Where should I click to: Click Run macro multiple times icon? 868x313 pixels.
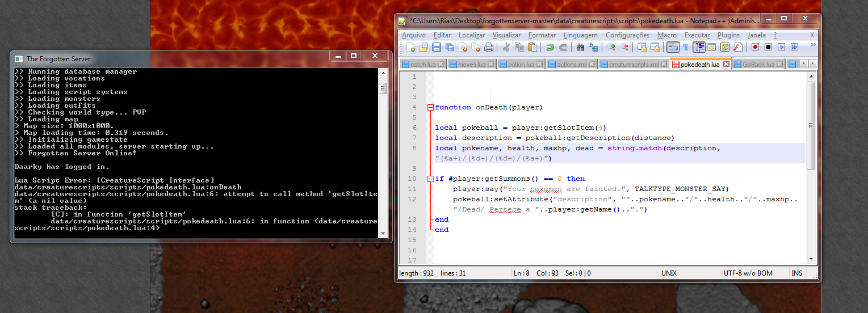point(794,47)
